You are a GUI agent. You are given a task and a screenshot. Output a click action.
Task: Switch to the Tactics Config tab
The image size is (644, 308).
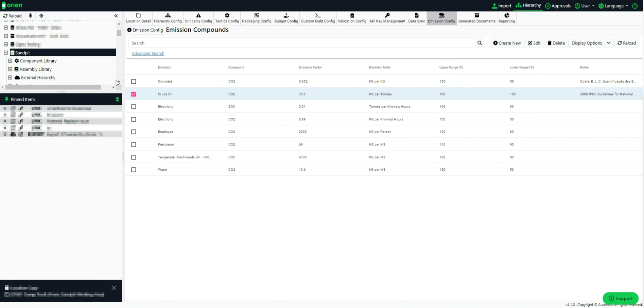click(227, 18)
